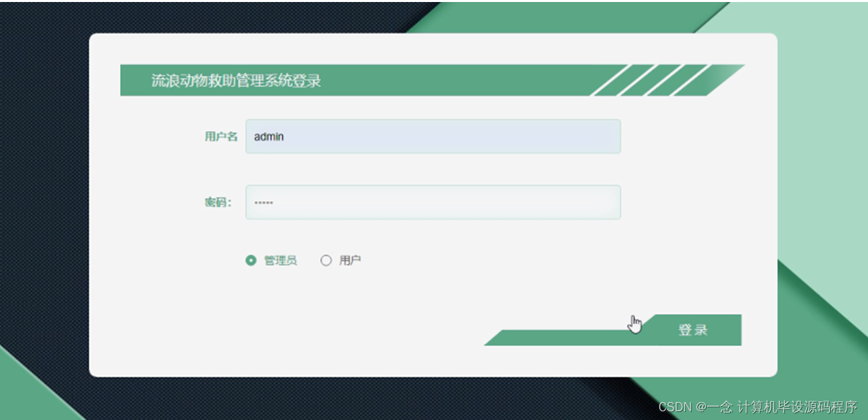This screenshot has width=868, height=420.
Task: Select the 用户 radio button
Action: [326, 260]
